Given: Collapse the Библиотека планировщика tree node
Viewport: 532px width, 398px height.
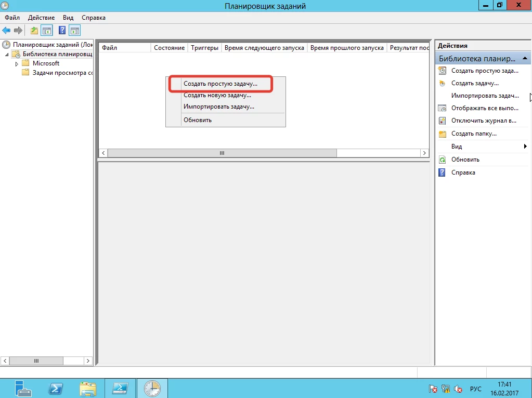Looking at the screenshot, I should [7, 55].
